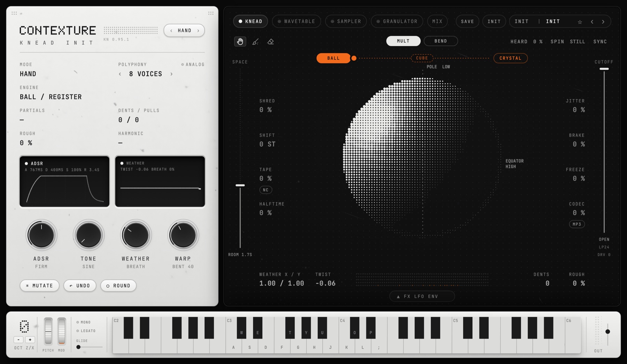Screen dimensions: 627x364
Task: Toggle SPIN option
Action: click(x=557, y=41)
